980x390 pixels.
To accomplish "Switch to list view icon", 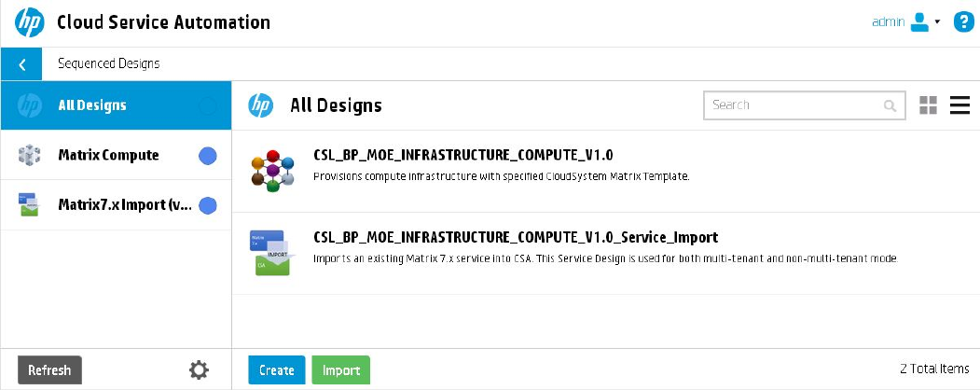I will (959, 105).
